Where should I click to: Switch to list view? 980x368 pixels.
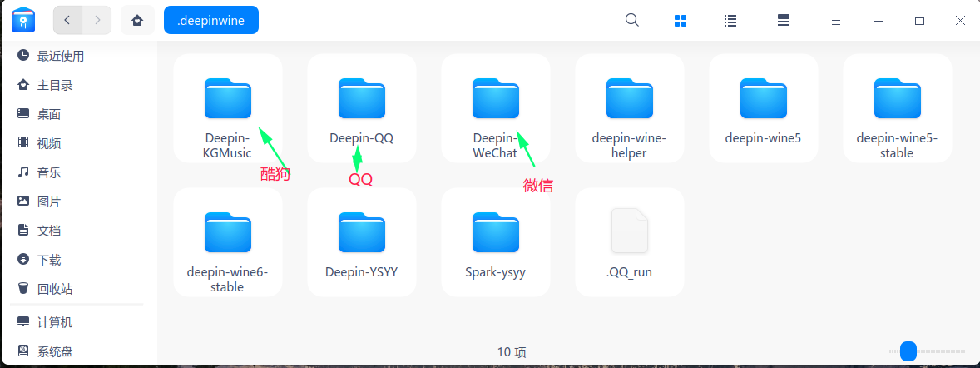pyautogui.click(x=730, y=21)
